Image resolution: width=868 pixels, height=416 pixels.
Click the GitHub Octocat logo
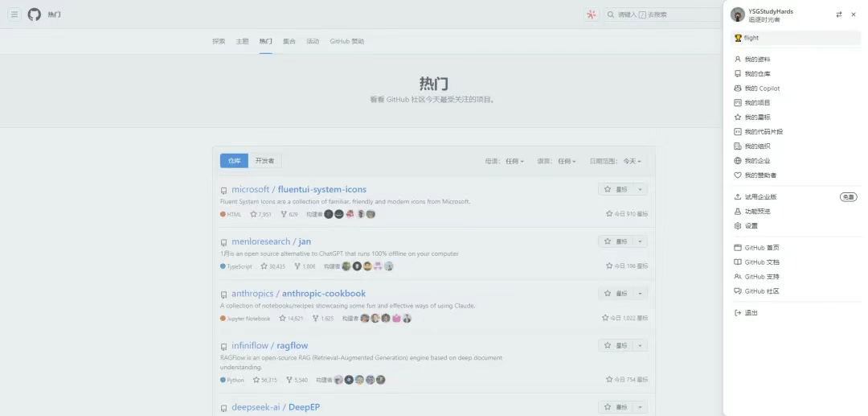click(35, 14)
